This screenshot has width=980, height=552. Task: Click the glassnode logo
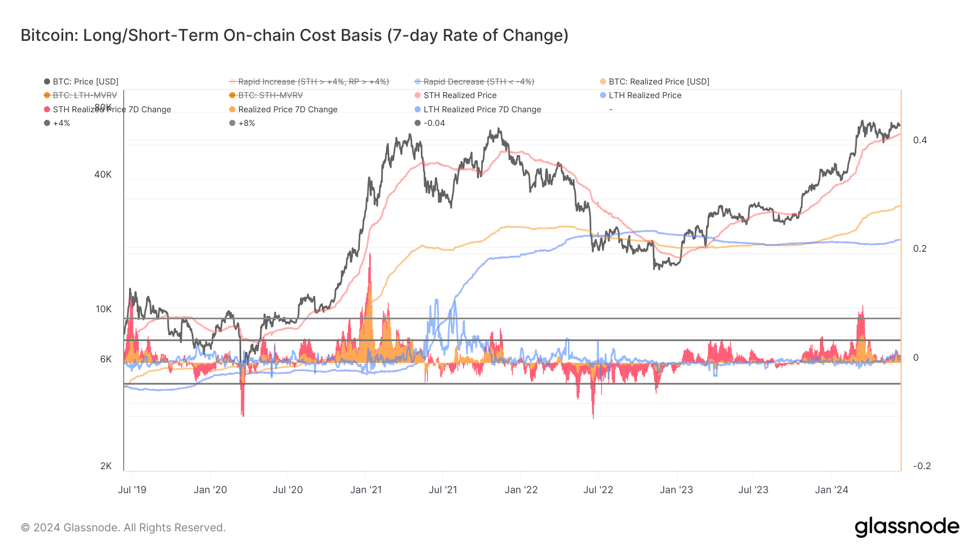pos(906,527)
